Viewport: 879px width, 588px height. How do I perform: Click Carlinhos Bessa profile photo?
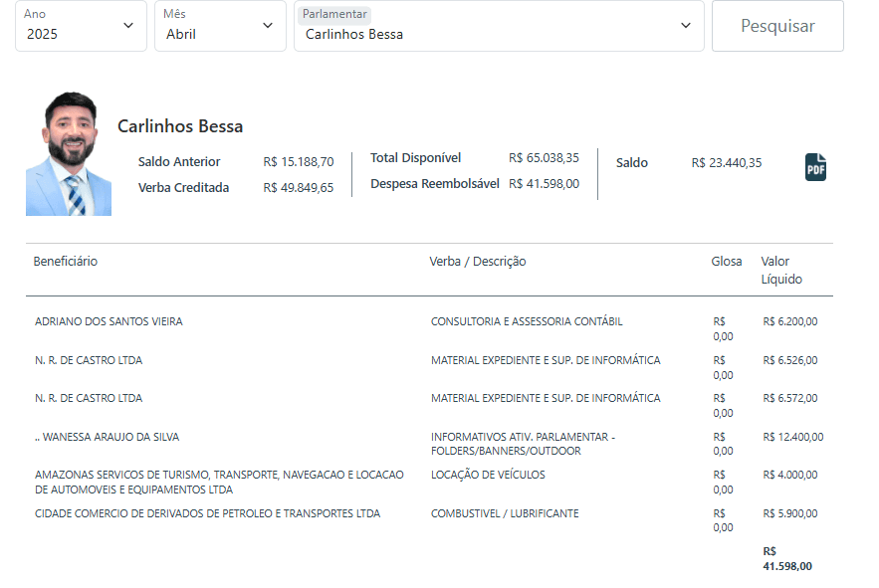click(69, 154)
